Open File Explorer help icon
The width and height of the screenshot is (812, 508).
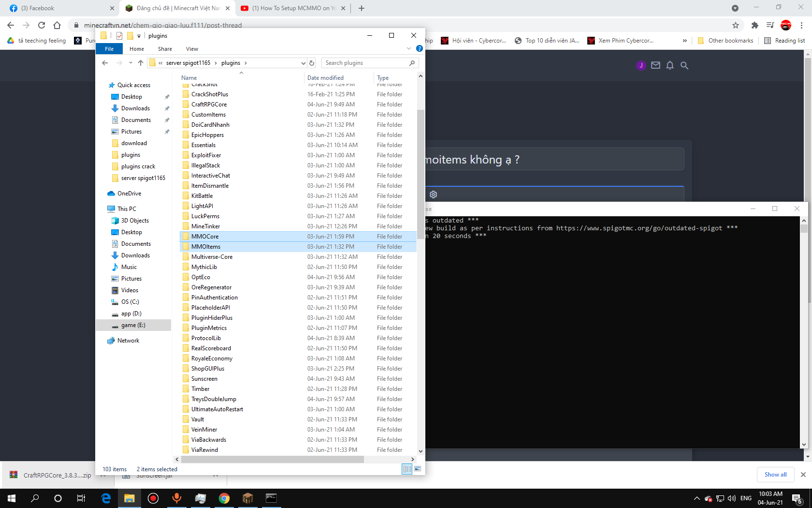(420, 48)
